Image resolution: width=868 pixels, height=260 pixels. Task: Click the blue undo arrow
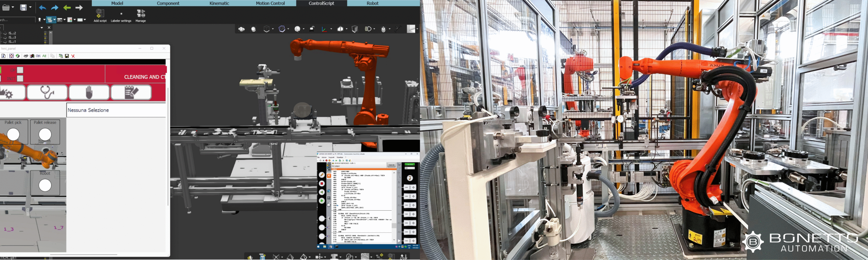[43, 8]
